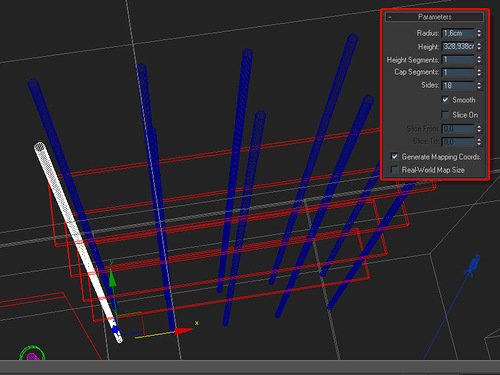Click the Slice To field
The image size is (500, 375).
[458, 142]
